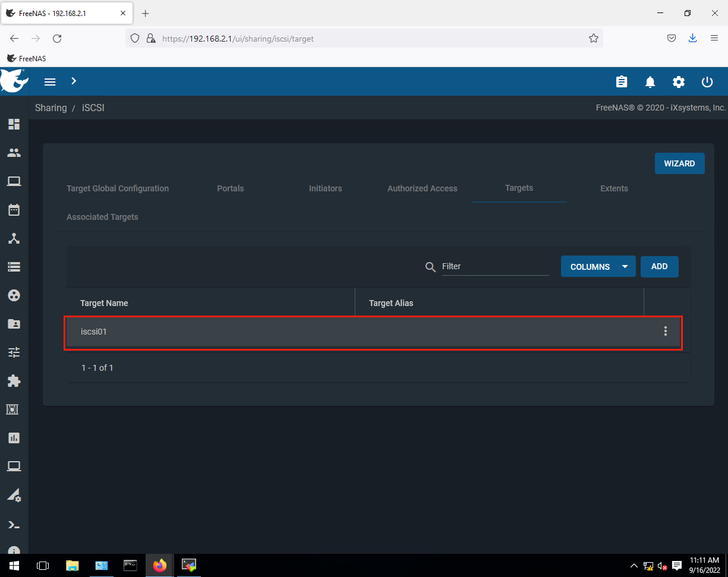Click the ADD target button
Image resolution: width=728 pixels, height=577 pixels.
[660, 266]
